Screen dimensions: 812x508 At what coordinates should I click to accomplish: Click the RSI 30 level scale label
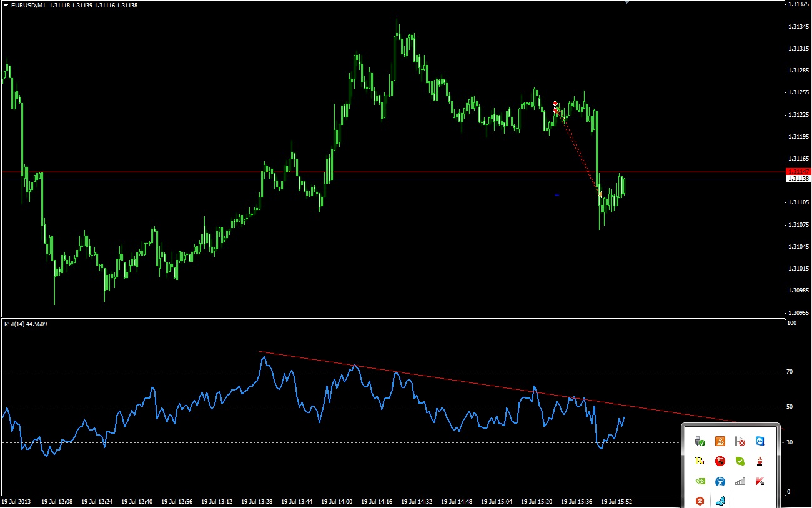tap(791, 442)
